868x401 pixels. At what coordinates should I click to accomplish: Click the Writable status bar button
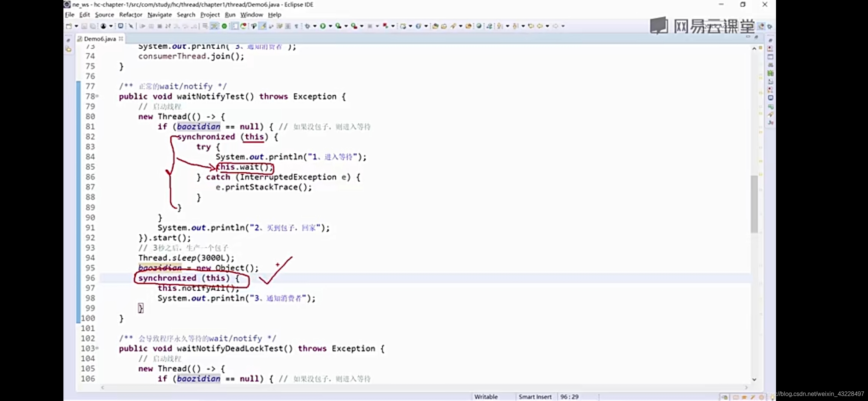(486, 397)
